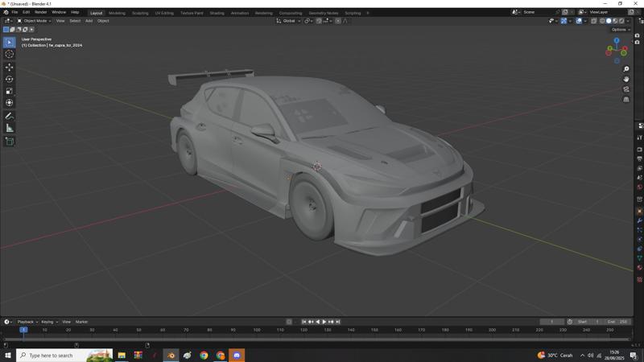Open the Playback dropdown in timeline
Viewport: 644px width, 362px height.
27,322
